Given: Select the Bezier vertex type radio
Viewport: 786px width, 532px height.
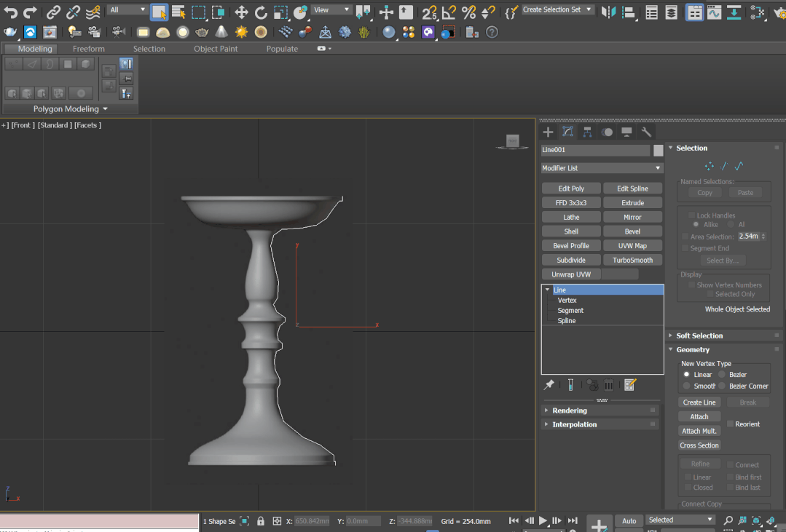Looking at the screenshot, I should (722, 374).
